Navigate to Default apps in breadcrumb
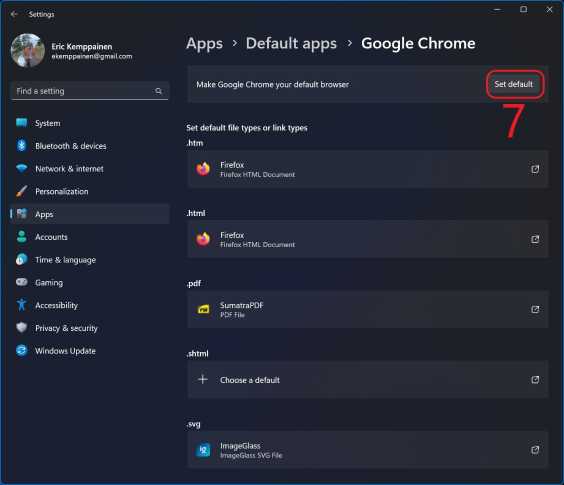564x485 pixels. pos(291,44)
